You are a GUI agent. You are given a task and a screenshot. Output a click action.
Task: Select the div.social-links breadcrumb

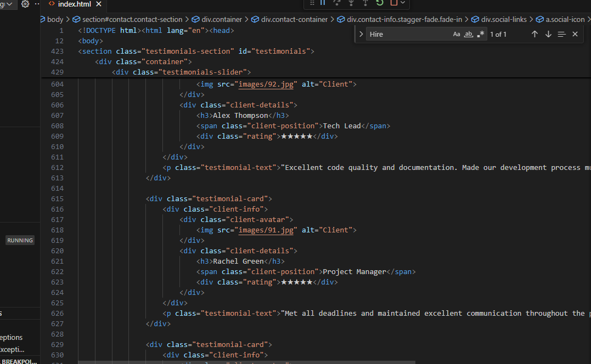pos(504,19)
